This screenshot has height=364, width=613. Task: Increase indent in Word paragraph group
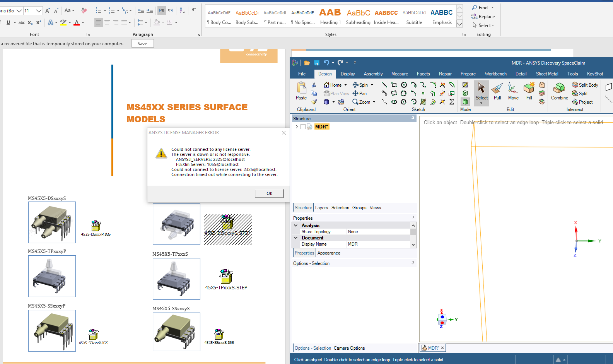(150, 10)
